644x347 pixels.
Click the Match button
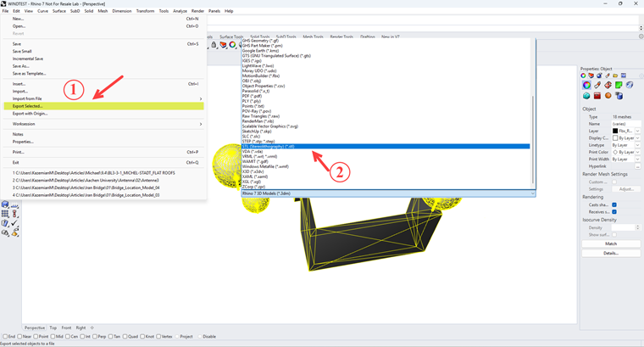point(611,243)
